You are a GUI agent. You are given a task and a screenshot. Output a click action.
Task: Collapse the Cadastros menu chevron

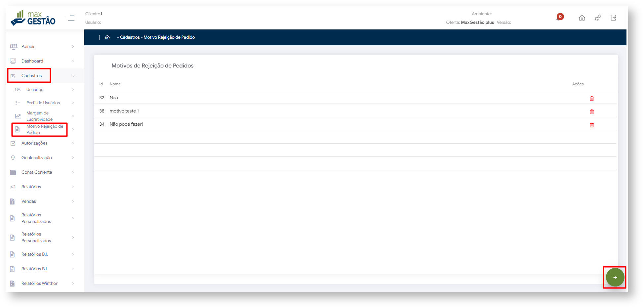73,76
